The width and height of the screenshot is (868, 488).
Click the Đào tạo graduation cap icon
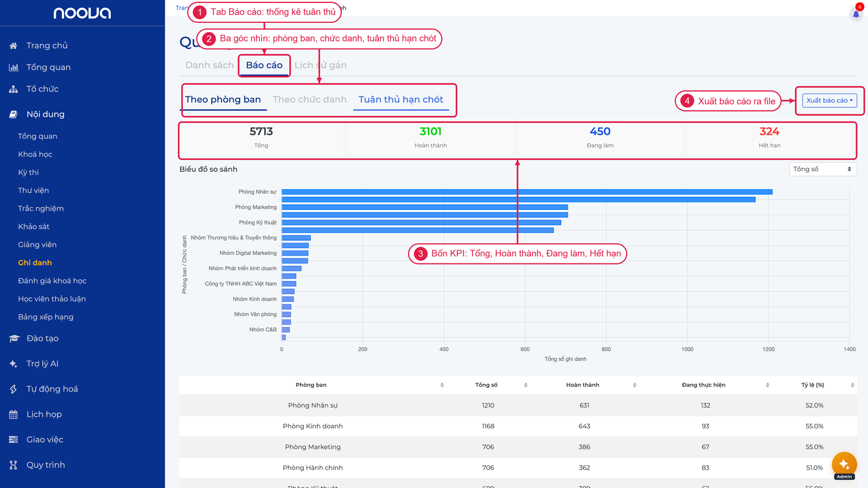(x=14, y=338)
